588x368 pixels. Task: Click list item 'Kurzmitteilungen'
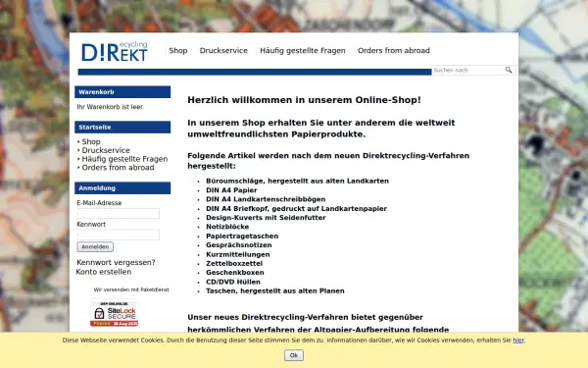click(x=238, y=254)
